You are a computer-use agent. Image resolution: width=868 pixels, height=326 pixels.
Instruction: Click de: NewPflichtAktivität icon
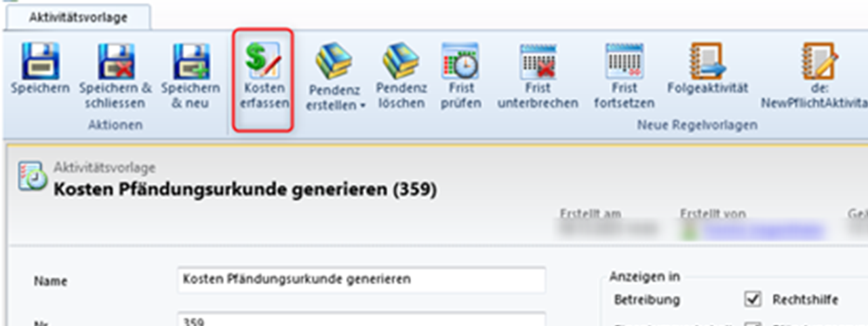click(x=821, y=61)
